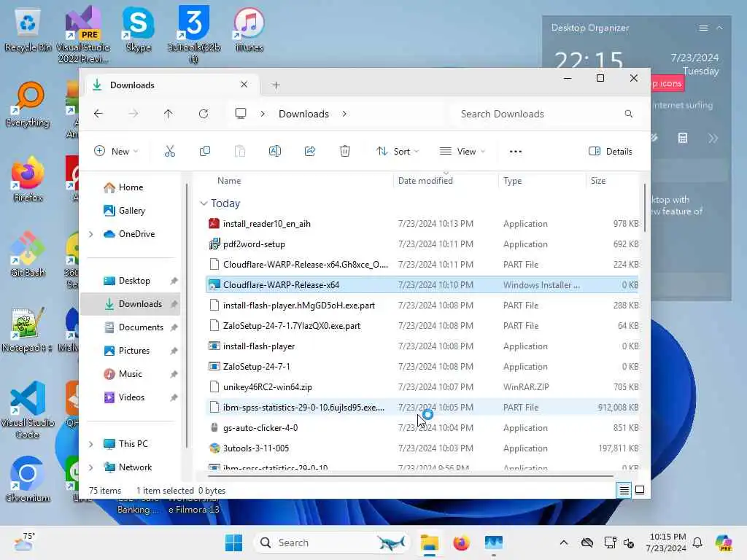Select Chromium desktop icon
The width and height of the screenshot is (747, 560).
pos(28,479)
